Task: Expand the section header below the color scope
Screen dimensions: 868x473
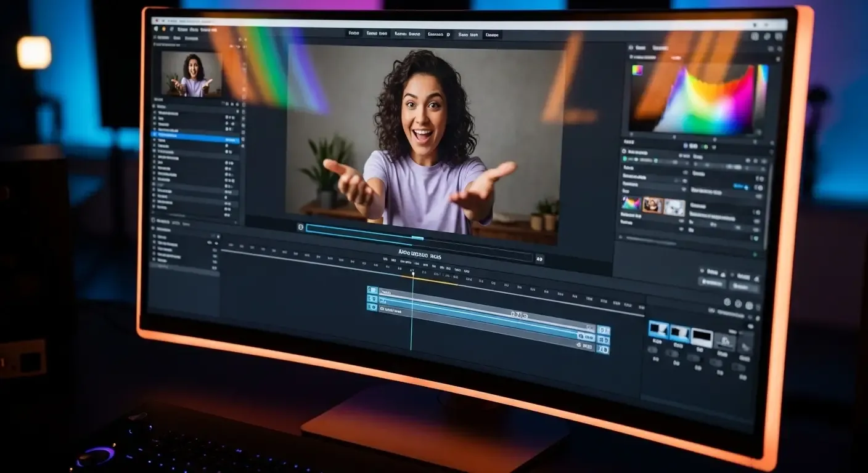Action: [x=630, y=142]
